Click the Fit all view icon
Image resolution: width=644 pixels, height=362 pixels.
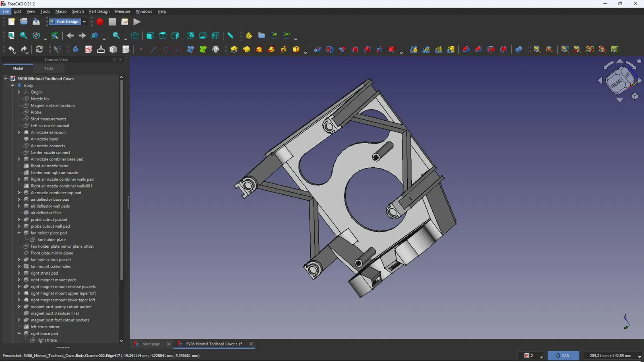coord(11,35)
